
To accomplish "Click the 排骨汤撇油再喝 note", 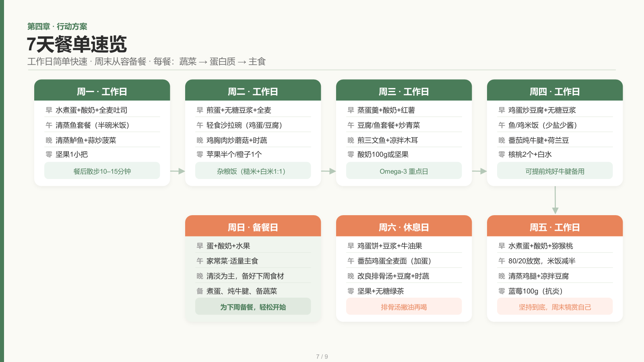I will click(404, 307).
